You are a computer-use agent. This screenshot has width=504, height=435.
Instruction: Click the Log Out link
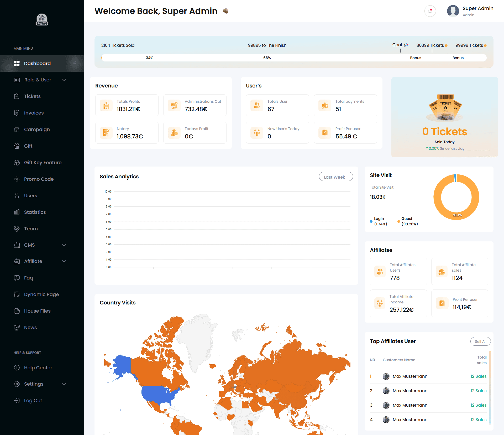tap(33, 401)
